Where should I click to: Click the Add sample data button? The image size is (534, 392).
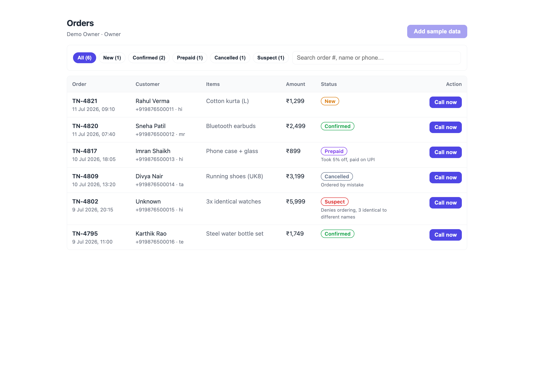point(437,31)
